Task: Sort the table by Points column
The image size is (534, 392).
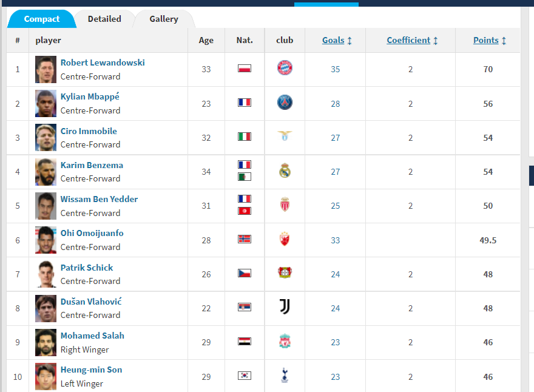Action: click(489, 40)
